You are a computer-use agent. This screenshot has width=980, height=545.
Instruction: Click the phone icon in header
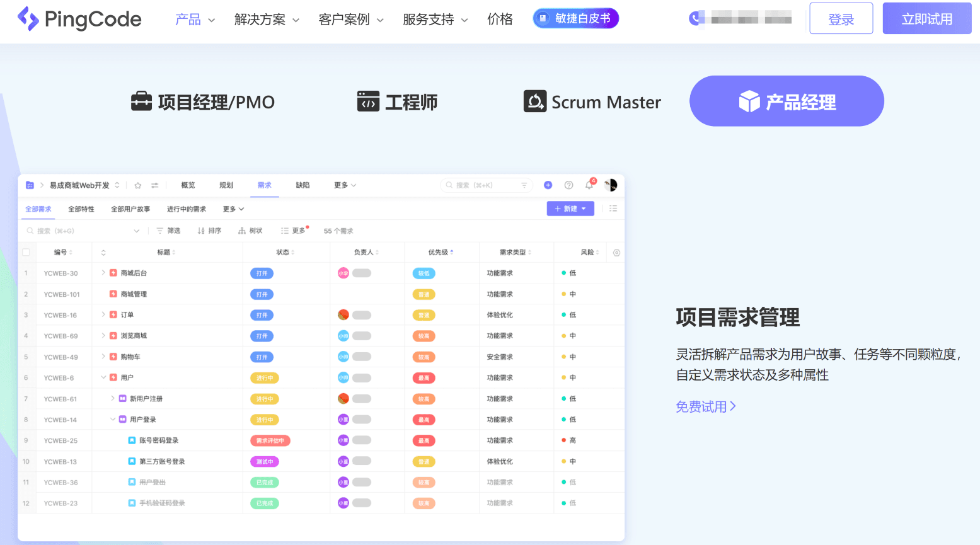[x=695, y=19]
